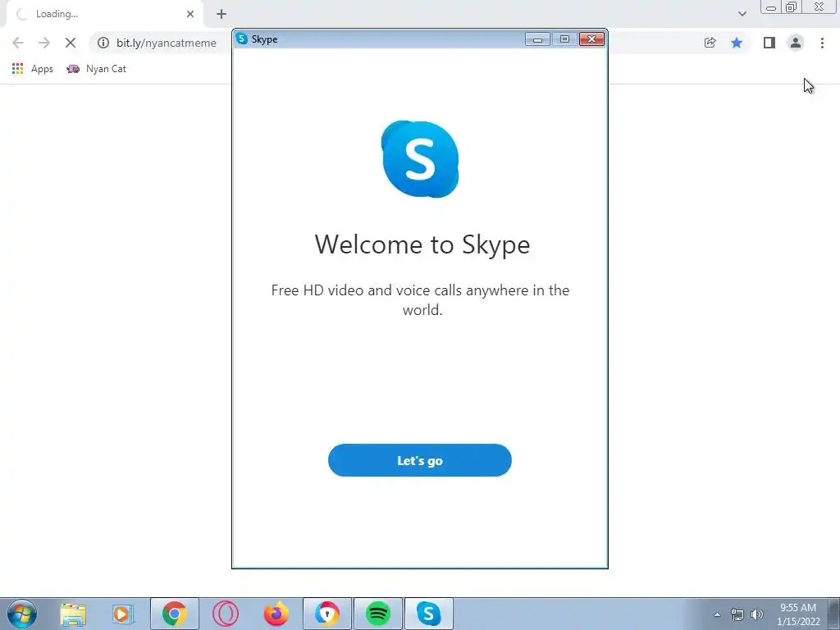The width and height of the screenshot is (840, 630).
Task: Click the Free HD video and voice calls text
Action: coord(421,299)
